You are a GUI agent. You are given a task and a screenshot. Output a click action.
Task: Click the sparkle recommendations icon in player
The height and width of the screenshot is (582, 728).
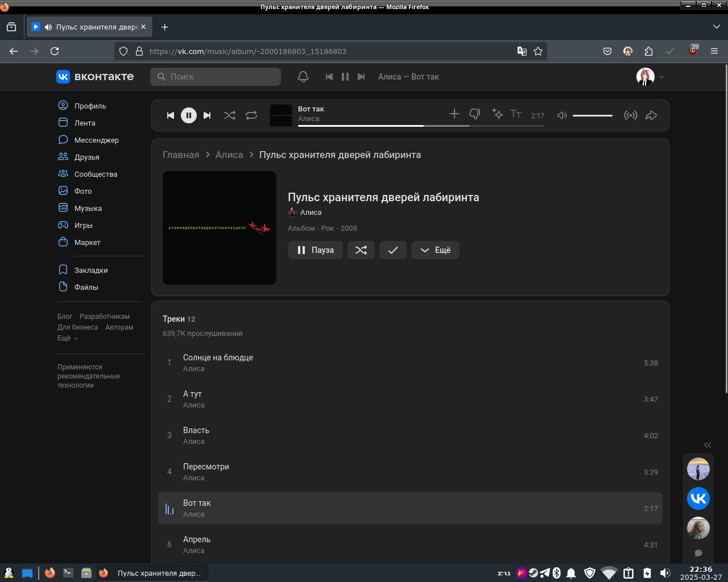497,114
